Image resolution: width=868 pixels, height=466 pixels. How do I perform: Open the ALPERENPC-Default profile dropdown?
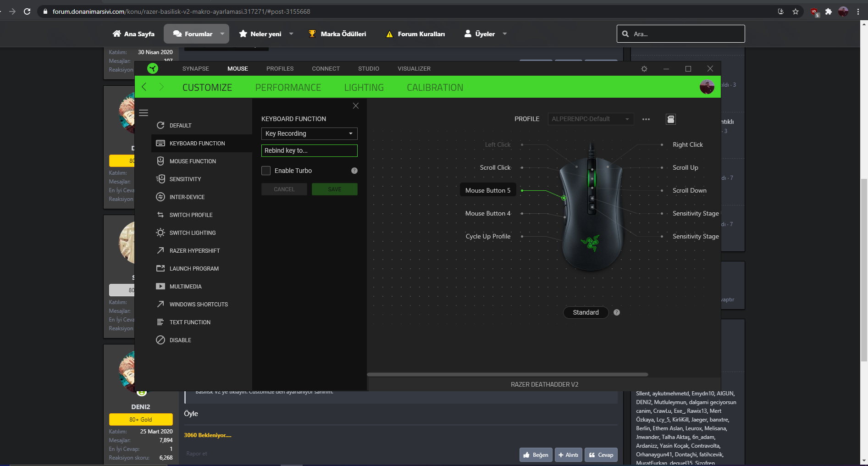click(591, 119)
